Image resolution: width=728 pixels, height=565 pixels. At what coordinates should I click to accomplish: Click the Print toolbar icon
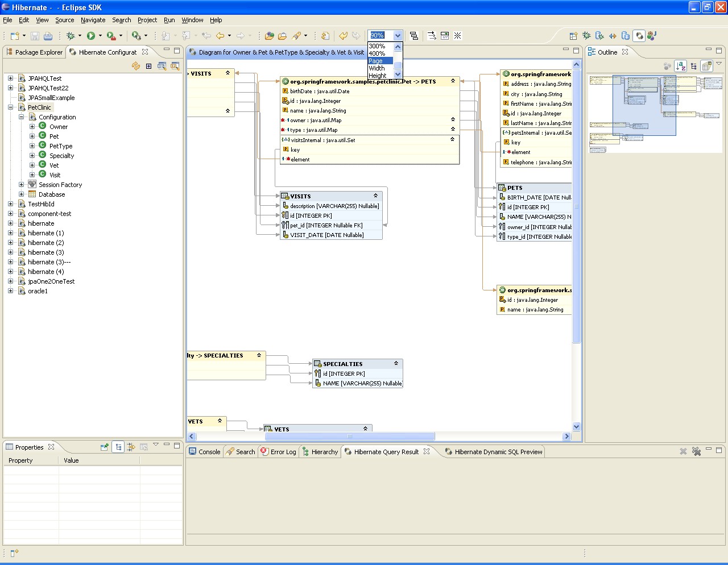coord(48,36)
